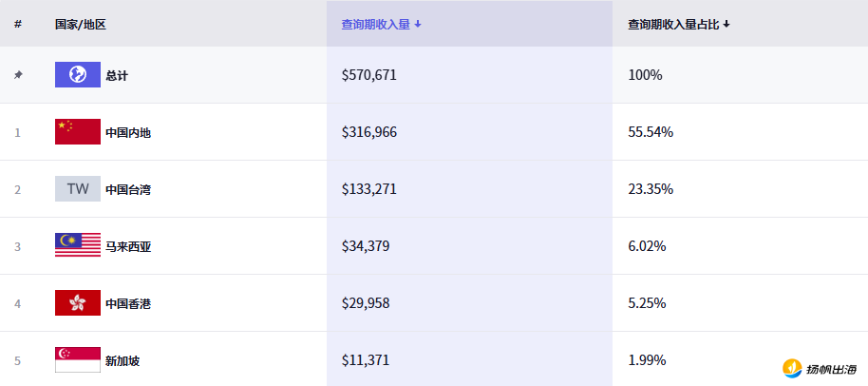Screen dimensions: 868x386
Task: Sort by 查询期收入量 column
Action: click(381, 24)
